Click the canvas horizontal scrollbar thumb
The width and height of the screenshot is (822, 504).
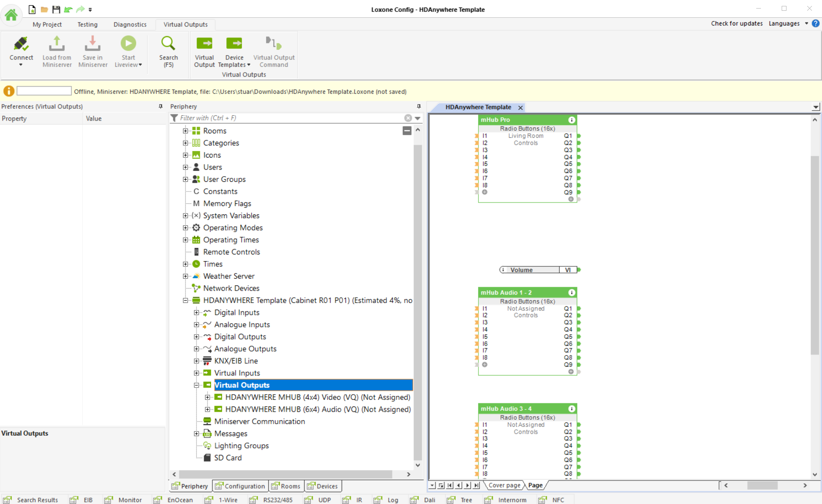coord(763,485)
